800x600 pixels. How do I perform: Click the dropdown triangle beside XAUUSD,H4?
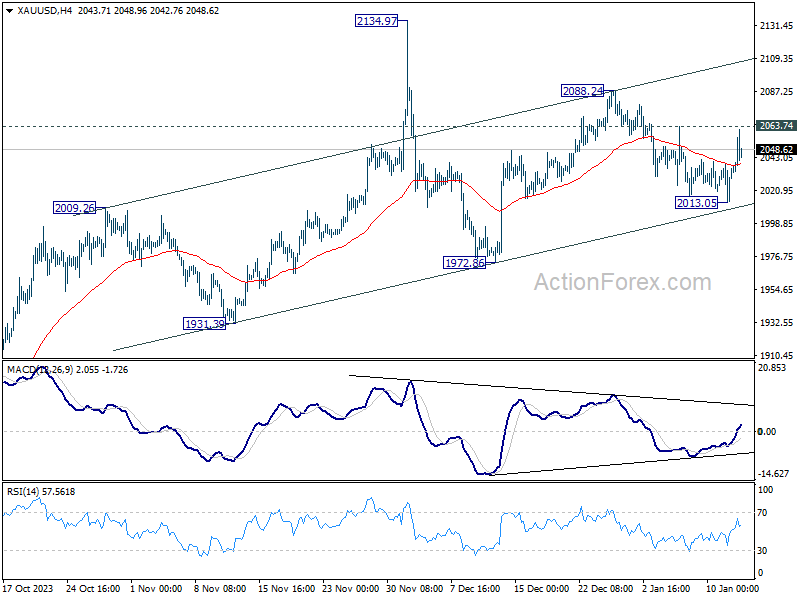click(x=10, y=11)
